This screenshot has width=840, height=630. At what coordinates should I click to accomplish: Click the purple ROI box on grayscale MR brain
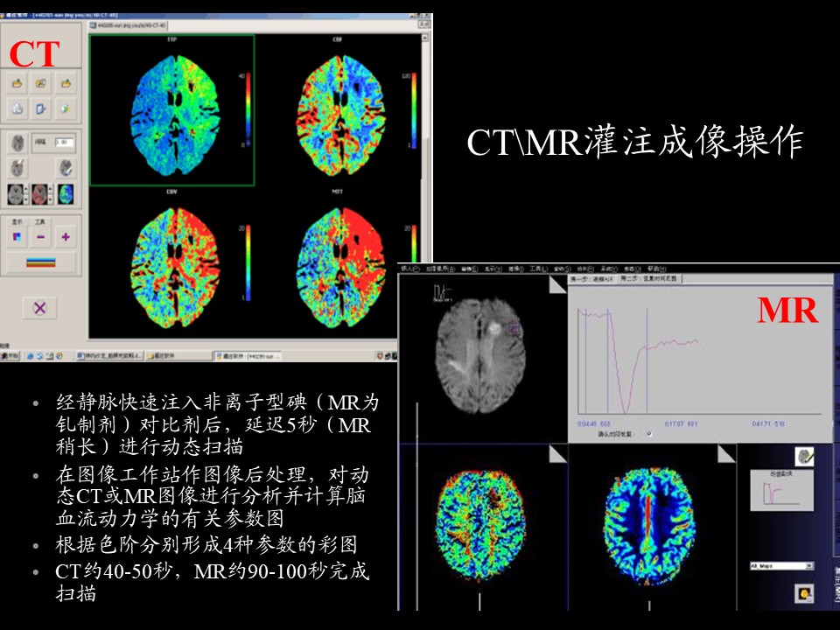click(x=514, y=327)
